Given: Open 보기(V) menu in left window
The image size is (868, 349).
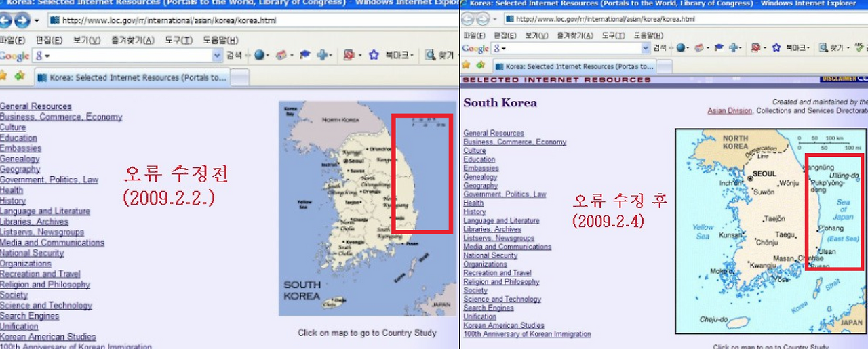Looking at the screenshot, I should point(87,41).
